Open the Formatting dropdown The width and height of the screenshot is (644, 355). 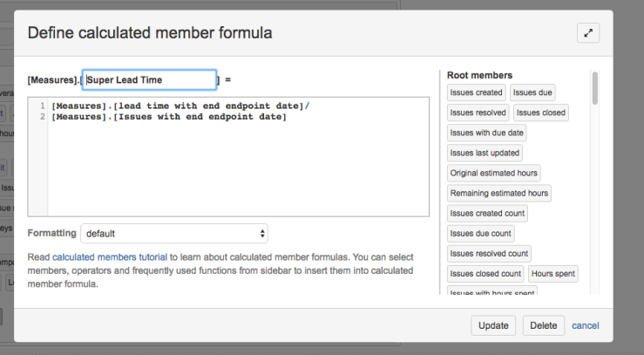tap(174, 234)
